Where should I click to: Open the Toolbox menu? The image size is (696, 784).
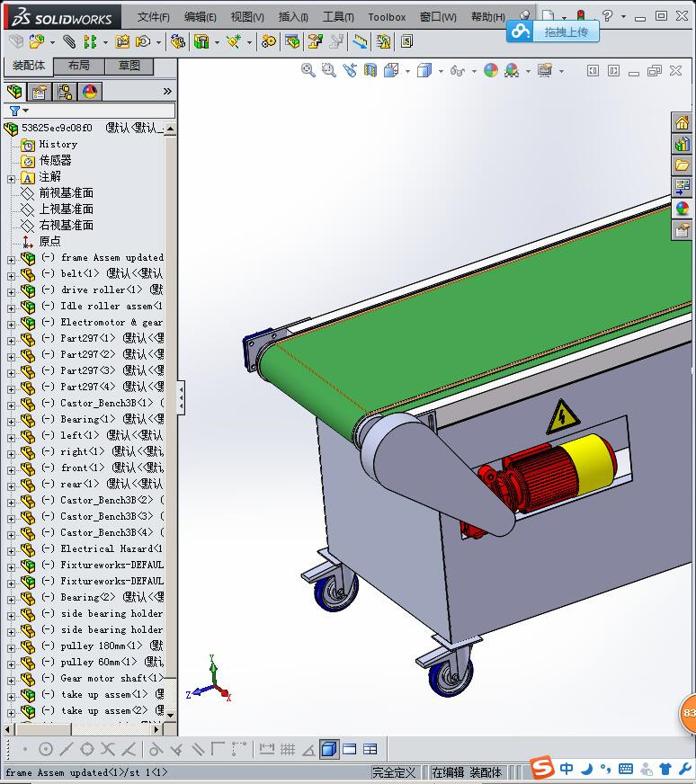pos(387,17)
